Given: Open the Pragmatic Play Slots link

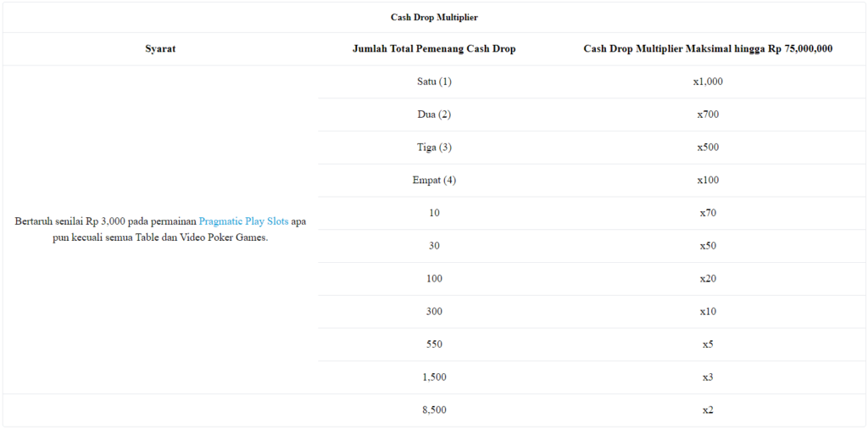Looking at the screenshot, I should [243, 221].
